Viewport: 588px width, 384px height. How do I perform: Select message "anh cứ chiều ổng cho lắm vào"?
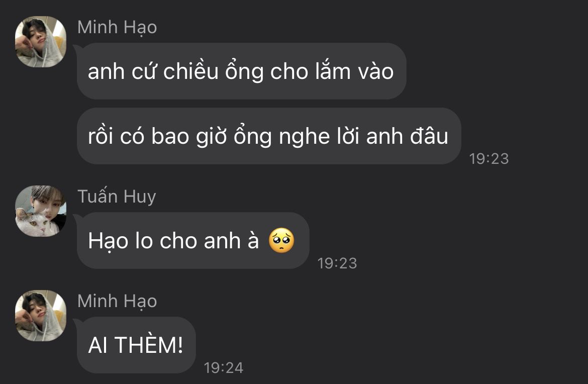[x=242, y=71]
